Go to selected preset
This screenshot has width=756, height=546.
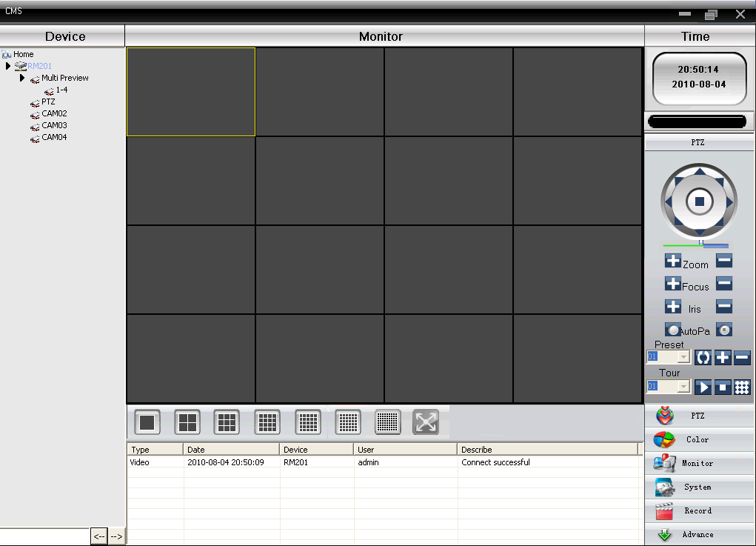click(703, 357)
